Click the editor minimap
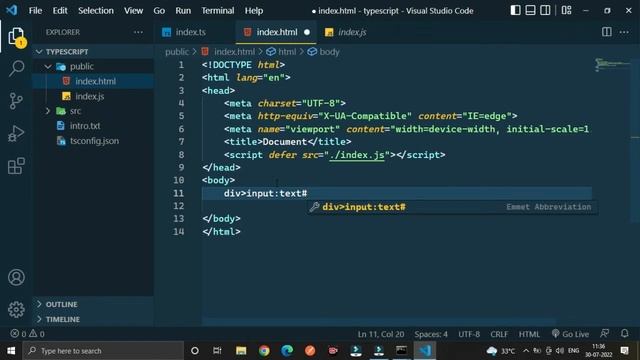Viewport: 640px width, 360px height. coord(611,65)
